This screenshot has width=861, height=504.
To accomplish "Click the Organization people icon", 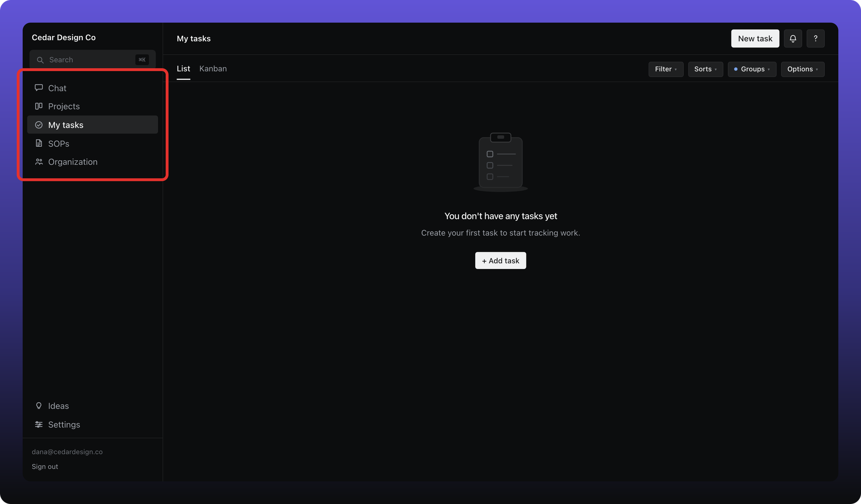I will tap(39, 162).
